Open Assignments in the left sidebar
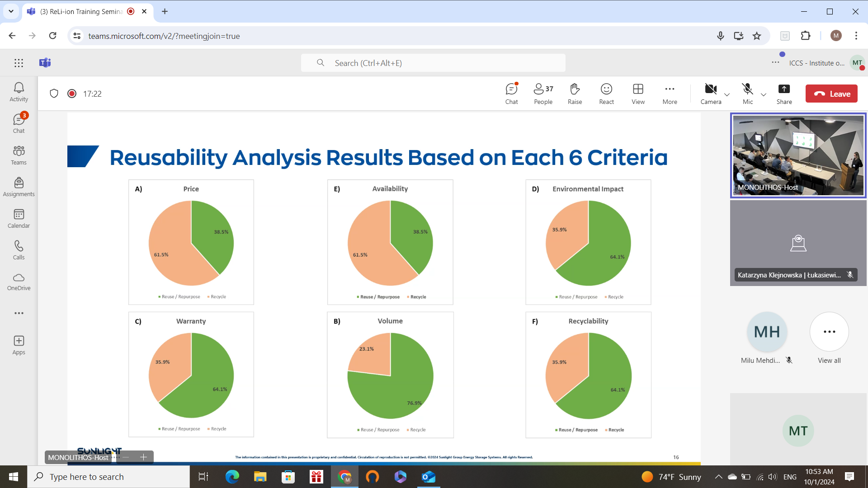868x488 pixels. (19, 187)
